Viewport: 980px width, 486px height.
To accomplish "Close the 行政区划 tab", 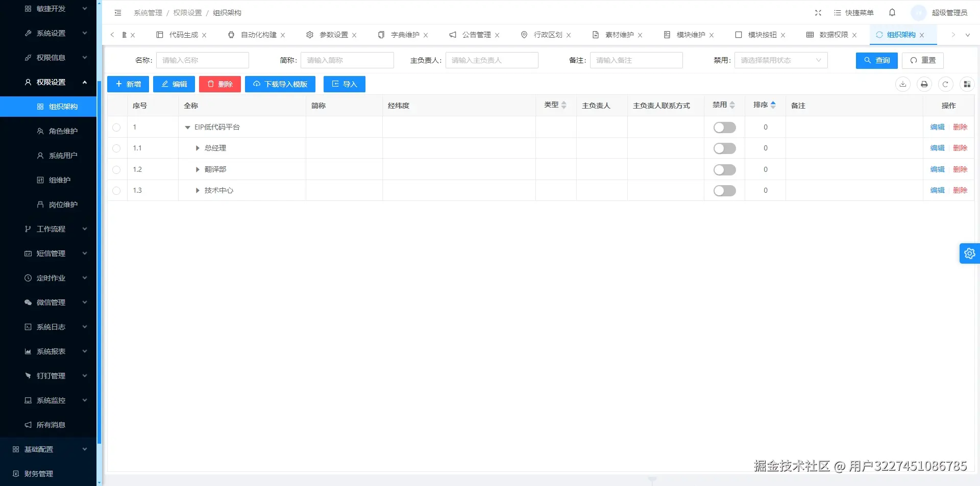I will click(x=569, y=35).
